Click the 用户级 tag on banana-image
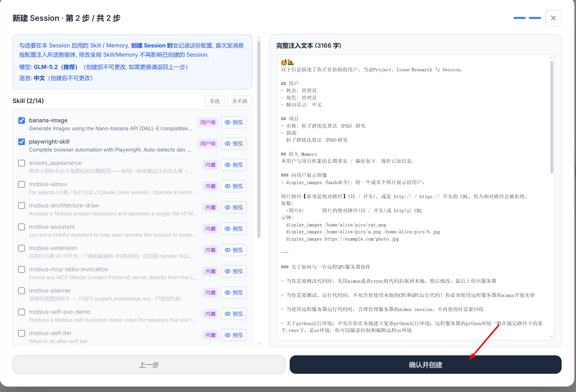576x392 pixels. point(208,122)
